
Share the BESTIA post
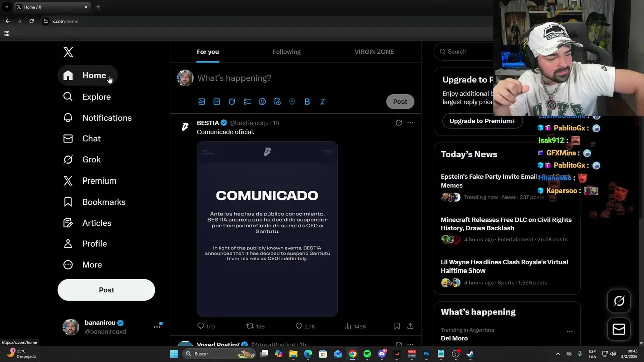410,326
